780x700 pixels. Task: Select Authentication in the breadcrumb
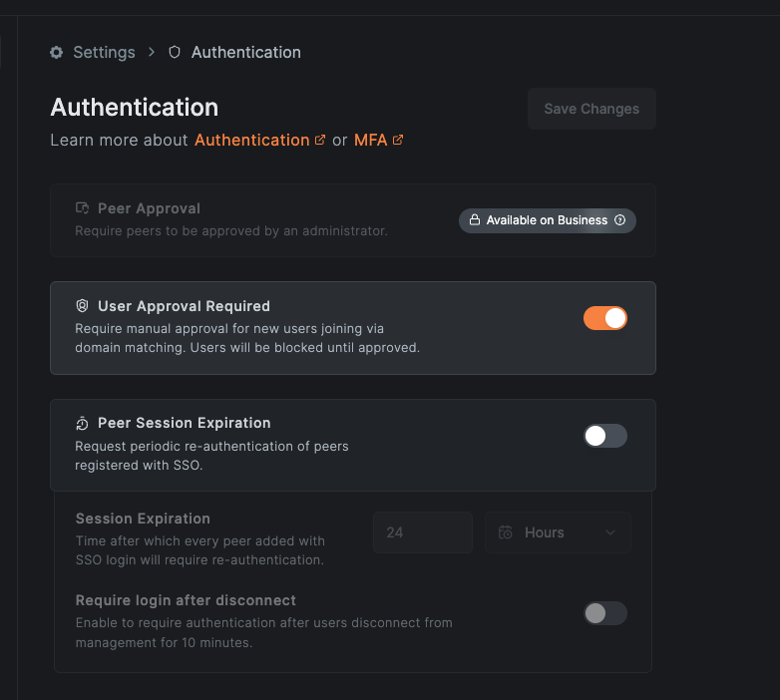[x=246, y=52]
